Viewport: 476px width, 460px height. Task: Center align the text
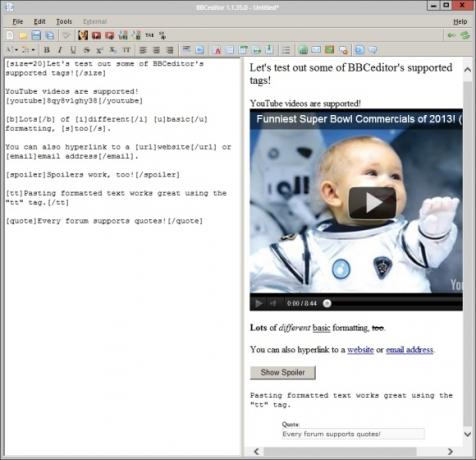[x=156, y=50]
